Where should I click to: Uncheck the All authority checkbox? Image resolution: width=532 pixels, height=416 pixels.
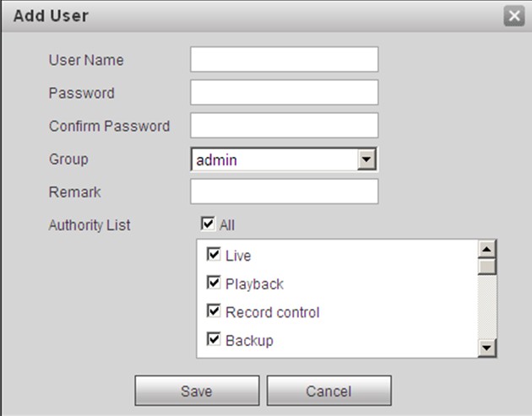point(208,224)
